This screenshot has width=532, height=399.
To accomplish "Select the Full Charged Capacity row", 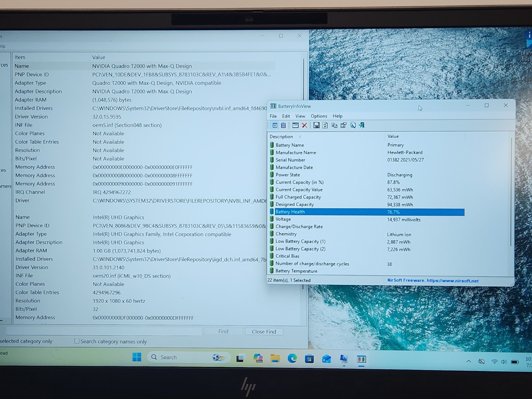I will [366, 197].
